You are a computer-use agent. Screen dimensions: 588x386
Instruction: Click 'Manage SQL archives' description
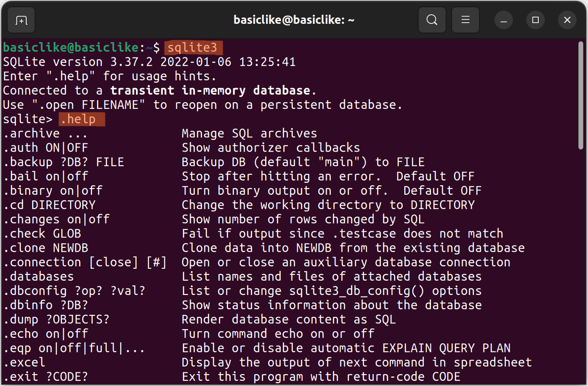[249, 133]
